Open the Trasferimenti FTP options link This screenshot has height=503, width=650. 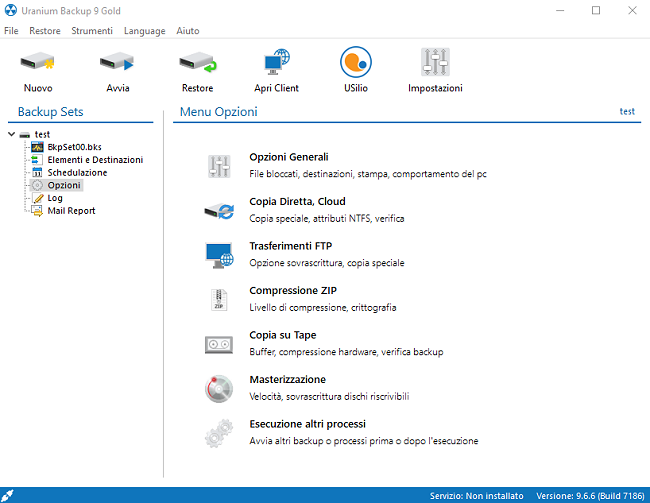click(x=291, y=246)
